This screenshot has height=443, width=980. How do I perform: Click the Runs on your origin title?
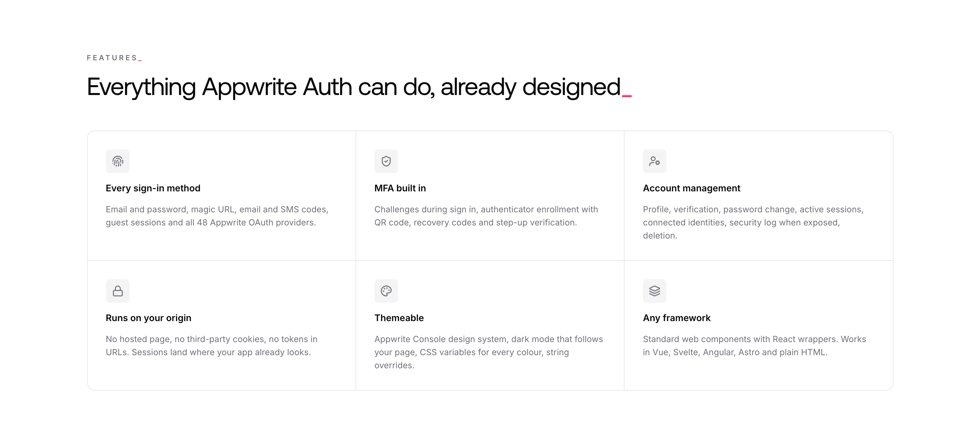coord(148,318)
